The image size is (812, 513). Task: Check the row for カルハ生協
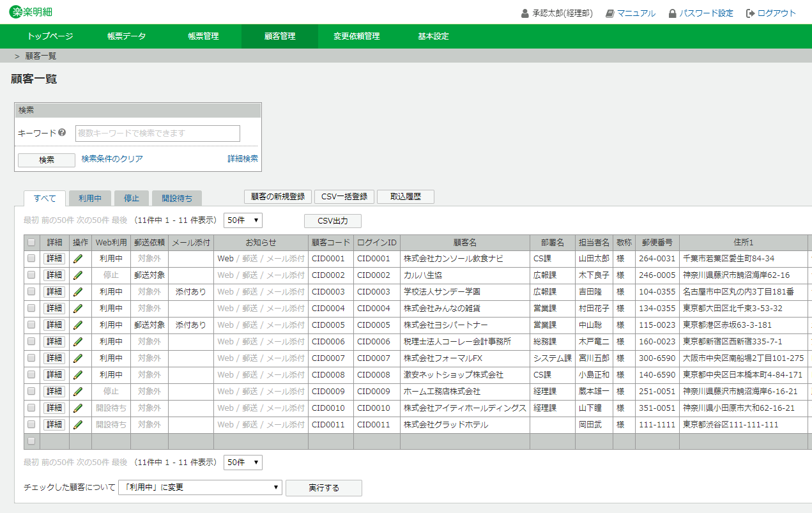(31, 275)
